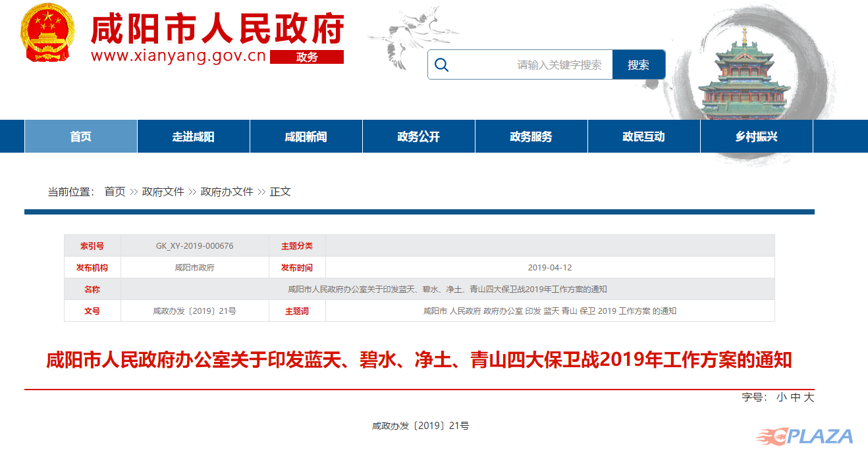Select the 乡村振兴 navigation item
Viewport: 868px width, 456px height.
point(756,136)
